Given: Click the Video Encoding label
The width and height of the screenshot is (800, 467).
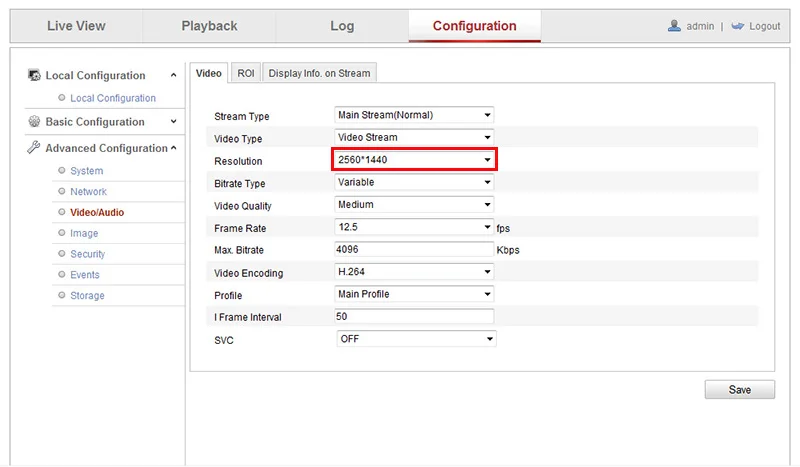Looking at the screenshot, I should pyautogui.click(x=248, y=273).
